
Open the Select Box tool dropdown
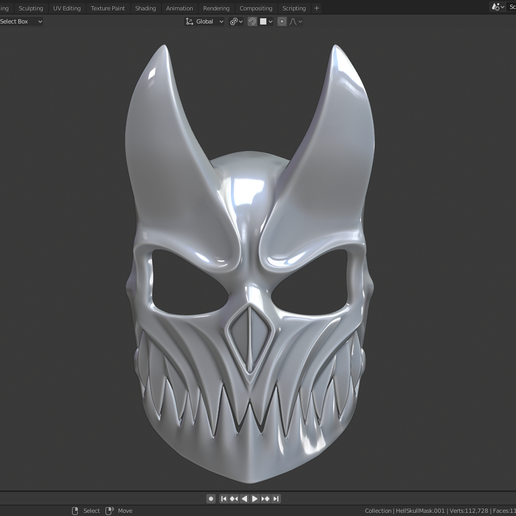21,22
